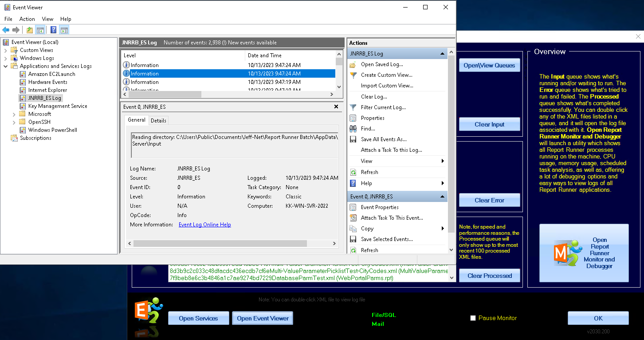Click the Copy icon in the Actions pane
Screen dimensions: 644x340
tap(353, 229)
